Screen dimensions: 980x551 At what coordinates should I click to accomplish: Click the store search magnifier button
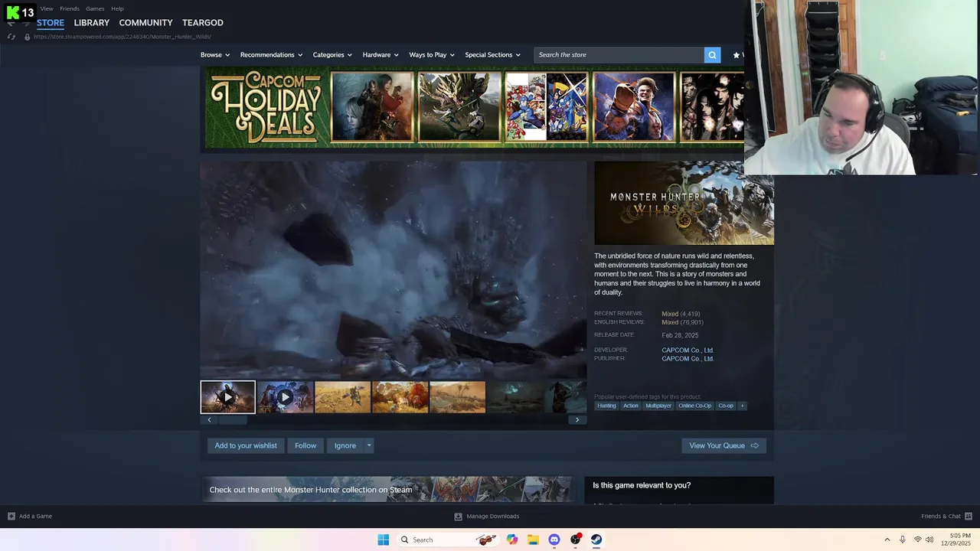click(712, 55)
